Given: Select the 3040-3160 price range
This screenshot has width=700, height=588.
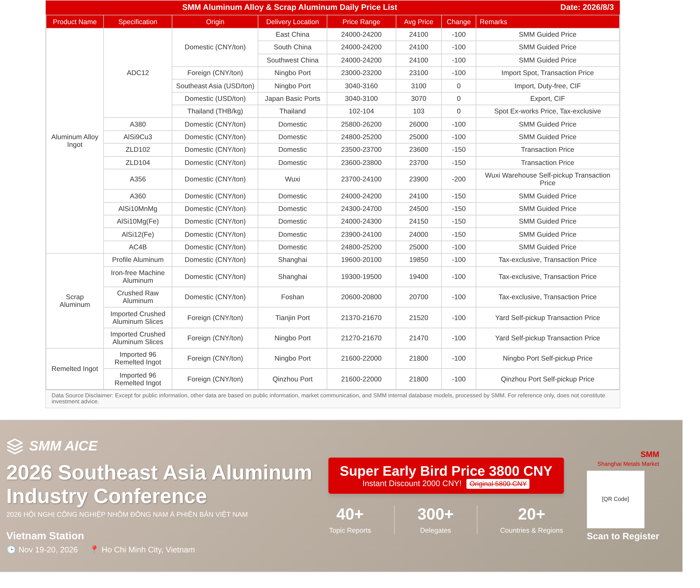Looking at the screenshot, I should point(361,86).
